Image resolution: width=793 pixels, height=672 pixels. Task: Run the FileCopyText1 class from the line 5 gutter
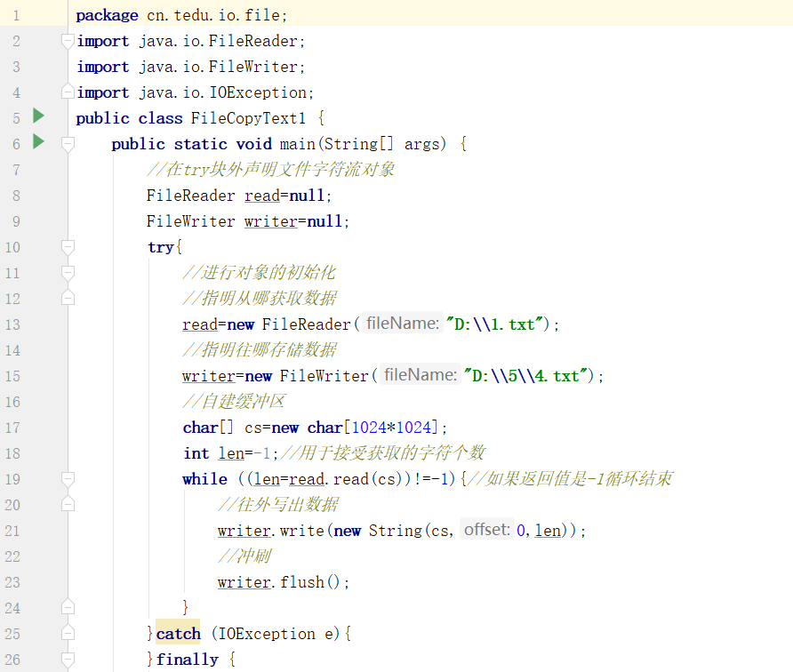[x=38, y=116]
